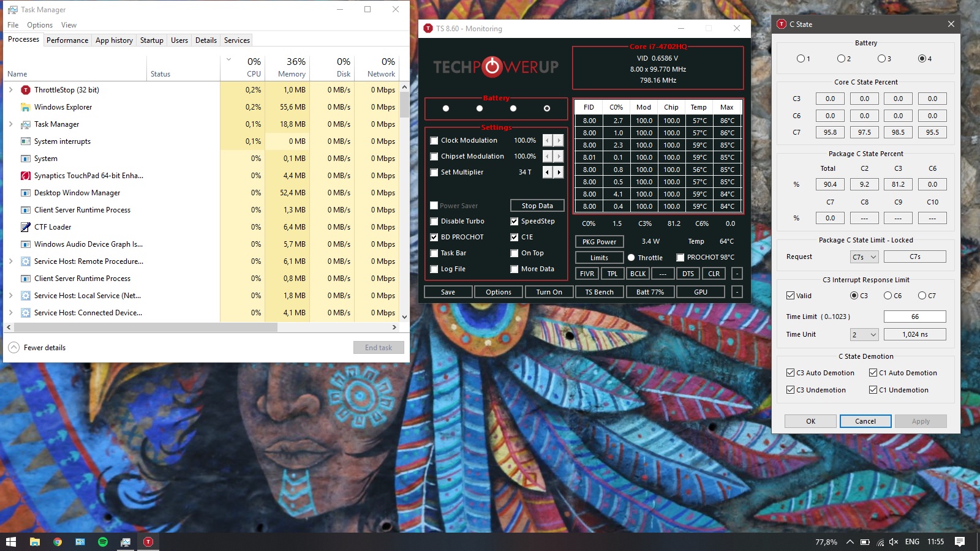The image size is (980, 551).
Task: Open the Time Unit dropdown
Action: [864, 334]
